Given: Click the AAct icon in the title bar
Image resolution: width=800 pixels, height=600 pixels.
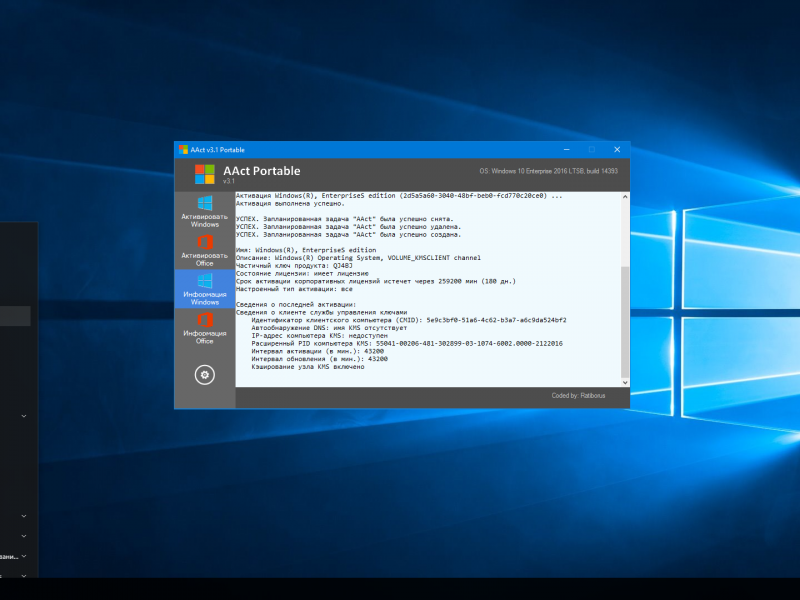Looking at the screenshot, I should click(x=183, y=149).
